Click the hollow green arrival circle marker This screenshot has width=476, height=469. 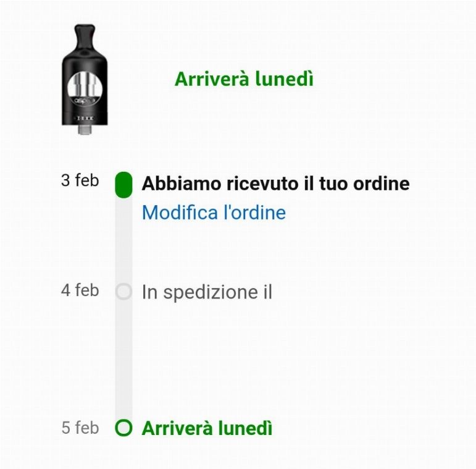[x=123, y=428]
